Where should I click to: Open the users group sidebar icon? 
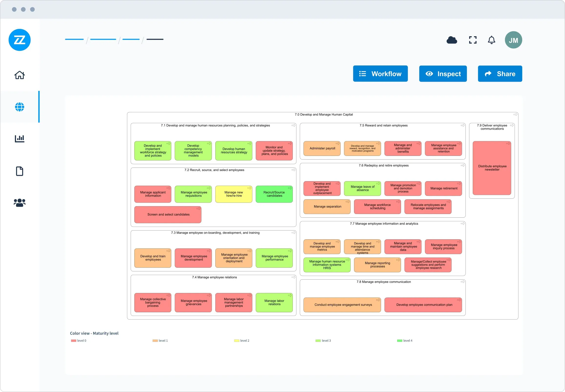(19, 203)
